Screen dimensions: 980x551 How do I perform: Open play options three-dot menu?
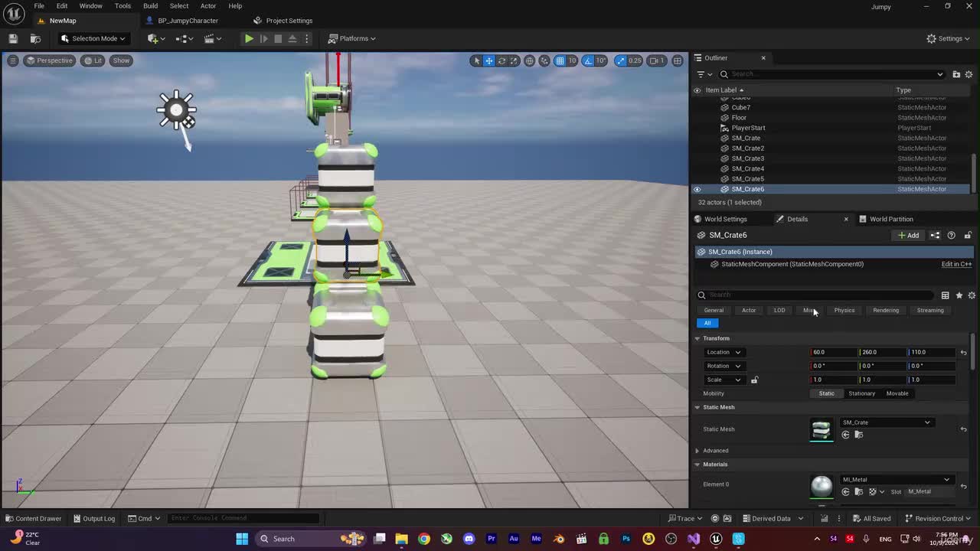pos(307,38)
